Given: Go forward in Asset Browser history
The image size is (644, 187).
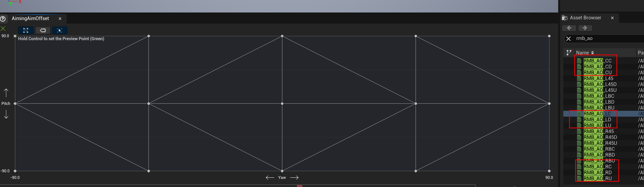Looking at the screenshot, I should coord(585,28).
